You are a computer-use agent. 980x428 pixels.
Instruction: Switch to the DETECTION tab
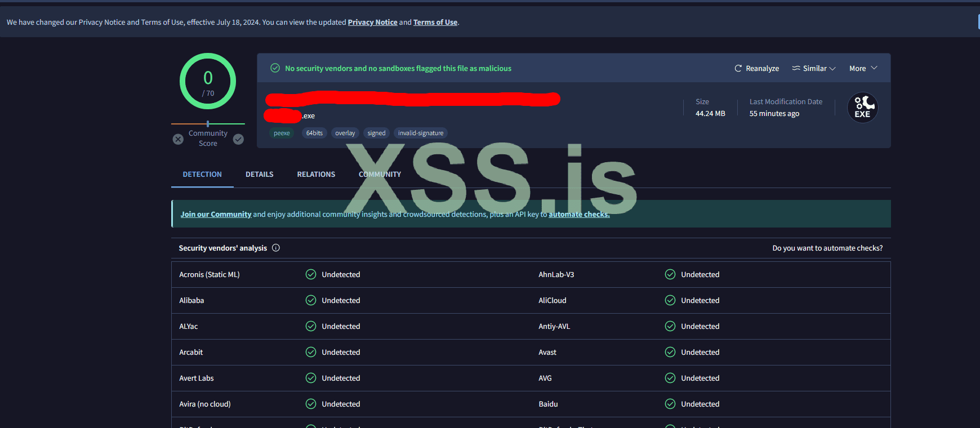pos(202,175)
